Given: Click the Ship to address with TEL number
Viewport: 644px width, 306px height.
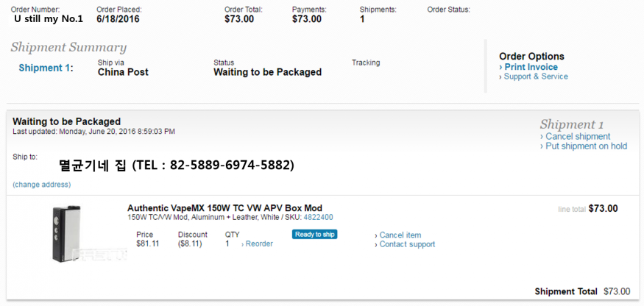Looking at the screenshot, I should 177,166.
